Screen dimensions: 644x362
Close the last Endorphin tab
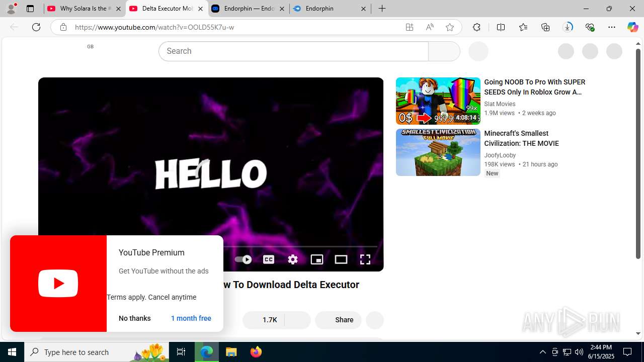click(363, 9)
